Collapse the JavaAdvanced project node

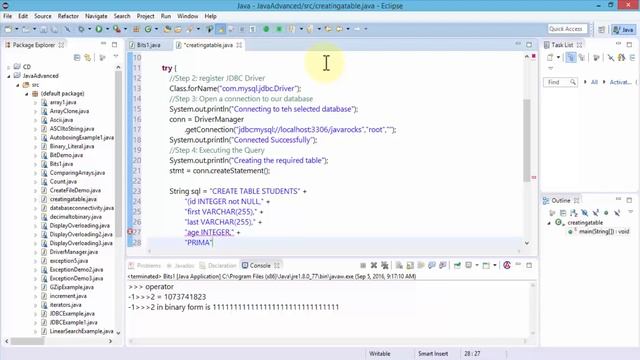9,76
